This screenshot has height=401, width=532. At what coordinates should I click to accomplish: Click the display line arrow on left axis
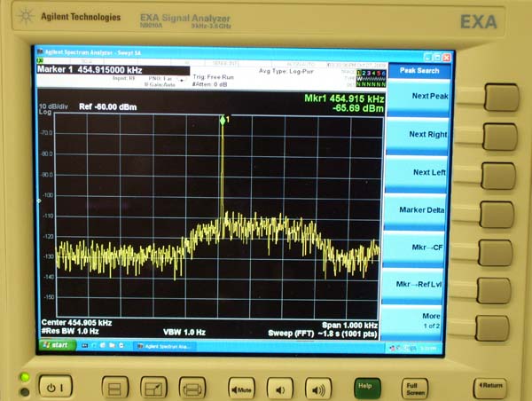[39, 201]
